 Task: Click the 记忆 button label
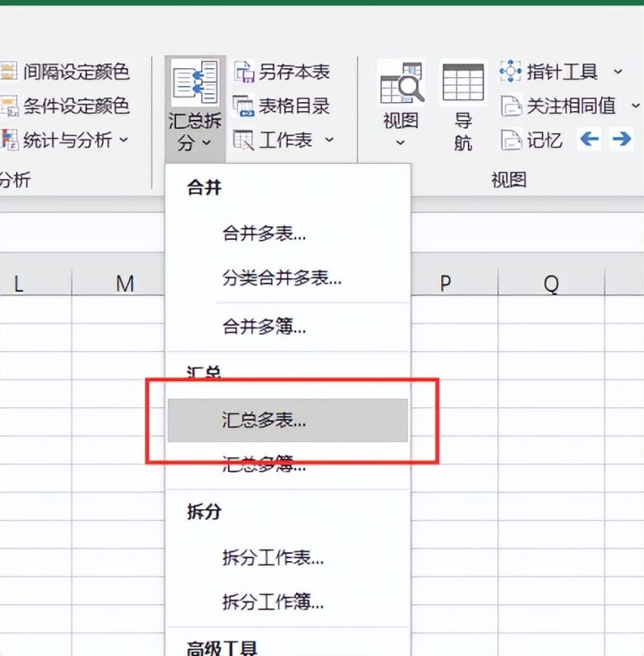point(544,140)
